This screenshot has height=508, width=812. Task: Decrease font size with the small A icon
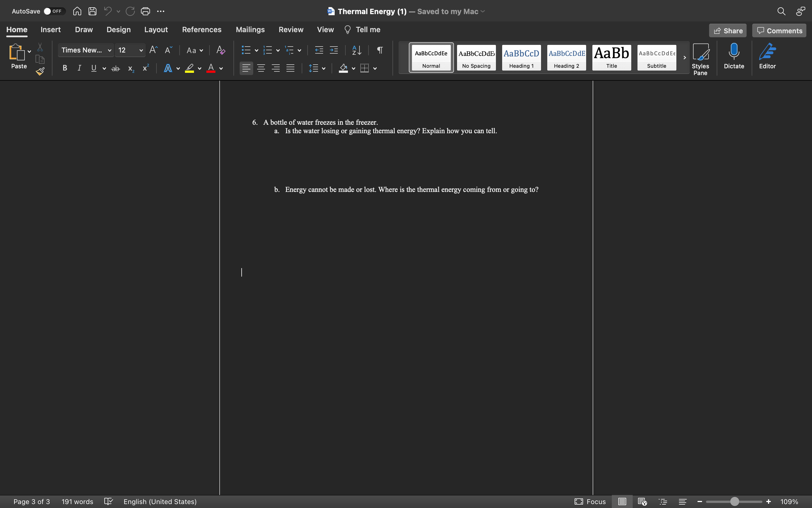(x=168, y=50)
